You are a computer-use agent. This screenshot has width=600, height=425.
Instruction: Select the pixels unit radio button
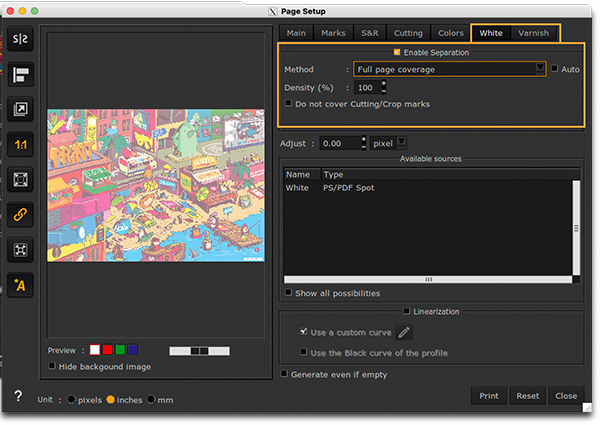click(x=72, y=400)
